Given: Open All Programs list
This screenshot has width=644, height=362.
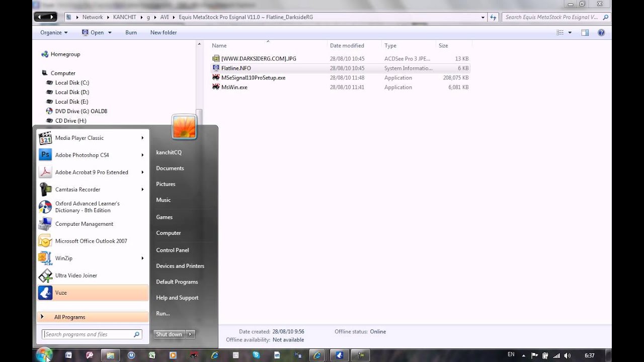Looking at the screenshot, I should (x=93, y=317).
